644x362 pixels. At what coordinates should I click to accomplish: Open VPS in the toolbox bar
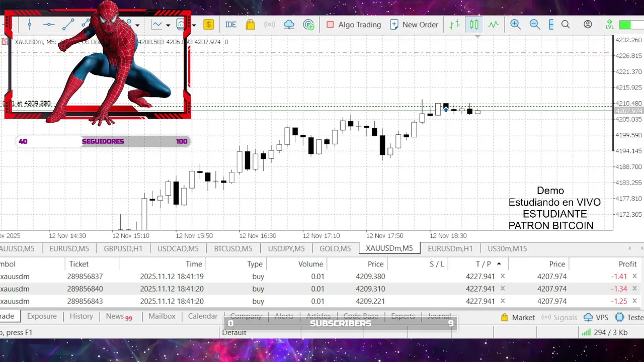596,317
